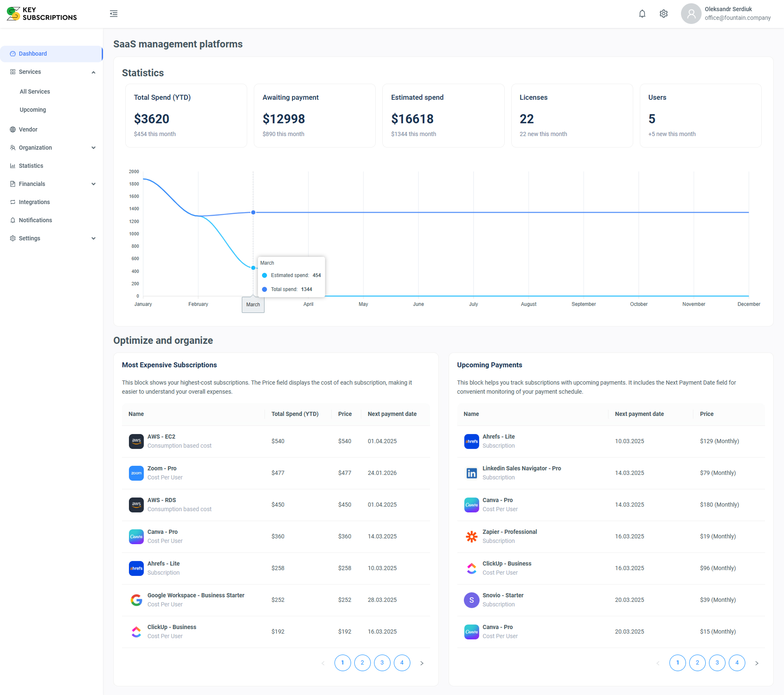The width and height of the screenshot is (784, 695).
Task: Click the Snovio - Starter logo
Action: (471, 600)
